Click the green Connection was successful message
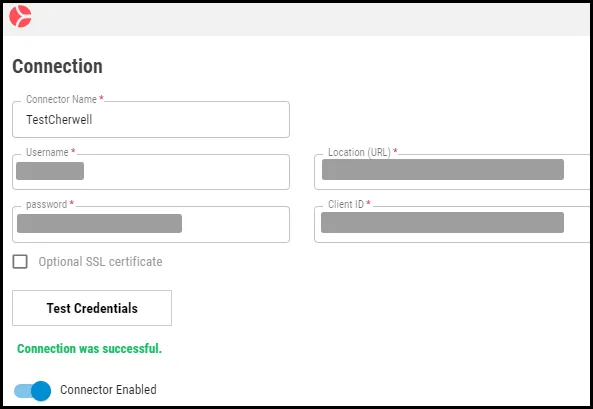The width and height of the screenshot is (593, 409). (x=90, y=348)
